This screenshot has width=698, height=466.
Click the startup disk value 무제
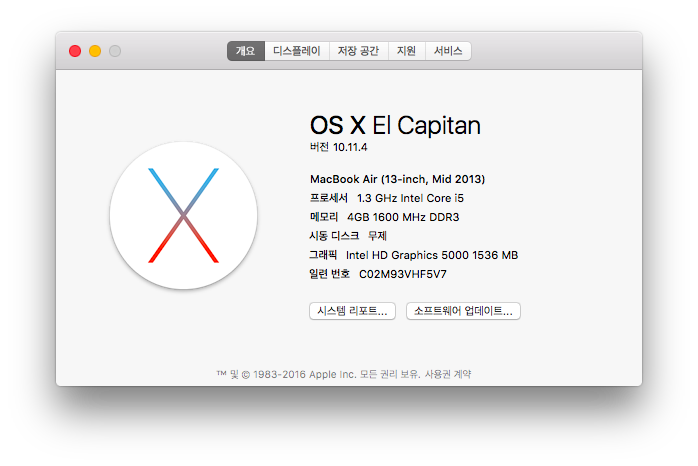377,236
